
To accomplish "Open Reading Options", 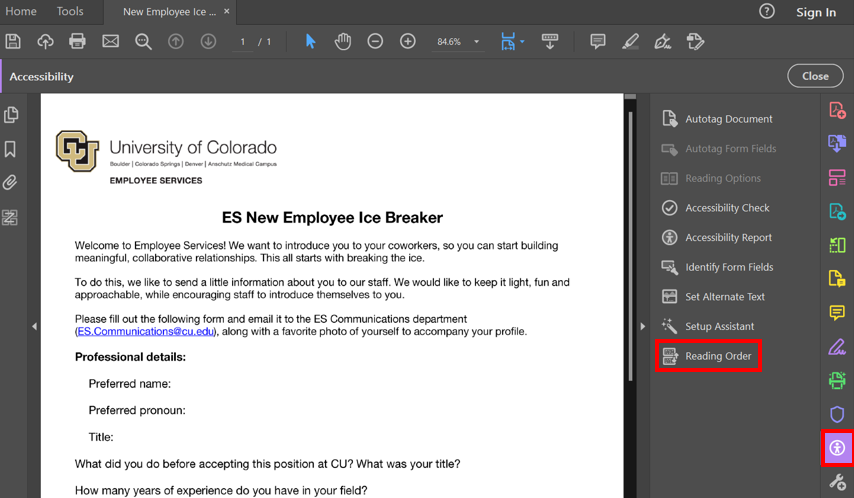I will [711, 178].
